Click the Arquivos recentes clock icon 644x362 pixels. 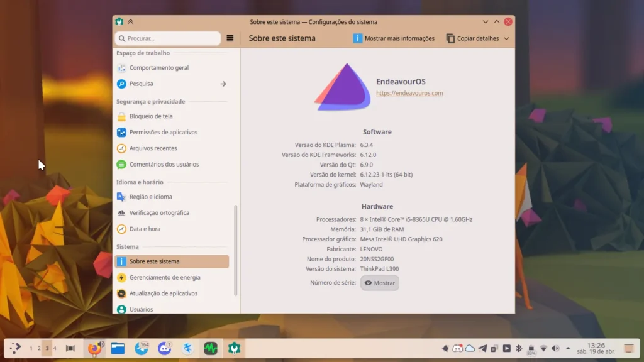click(121, 148)
